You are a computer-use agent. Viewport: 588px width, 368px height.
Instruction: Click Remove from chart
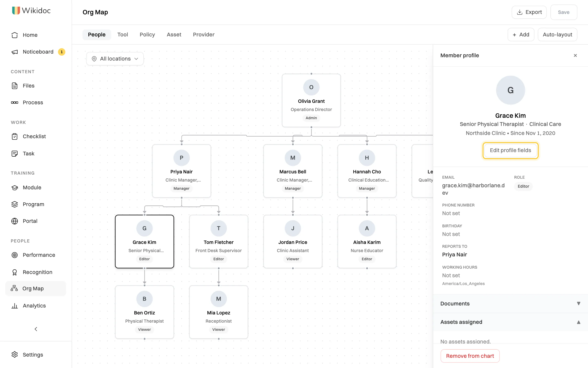pyautogui.click(x=470, y=356)
